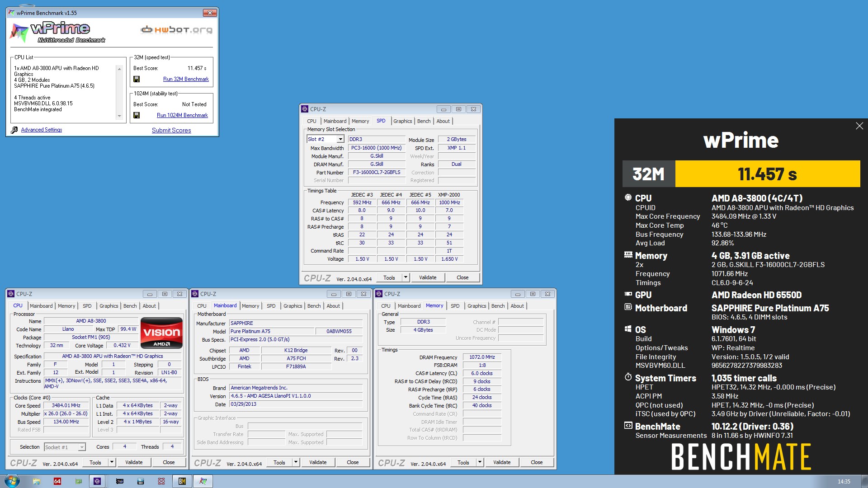Click the BenchMate version icon in panel
This screenshot has height=488, width=868.
(x=628, y=426)
